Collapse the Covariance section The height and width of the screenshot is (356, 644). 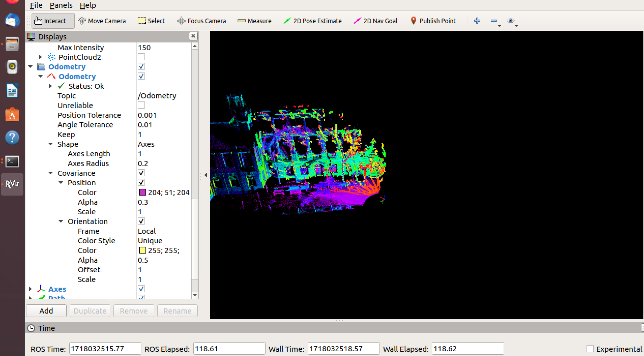point(51,173)
